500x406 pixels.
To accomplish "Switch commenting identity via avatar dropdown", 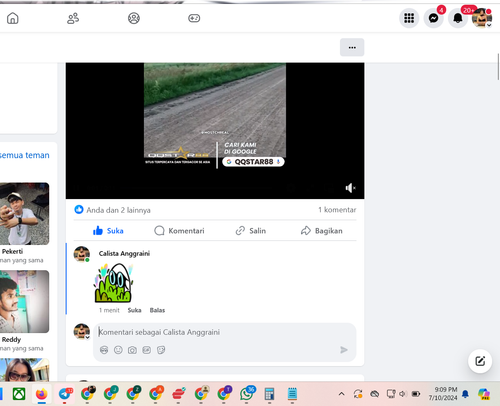I will 82,331.
